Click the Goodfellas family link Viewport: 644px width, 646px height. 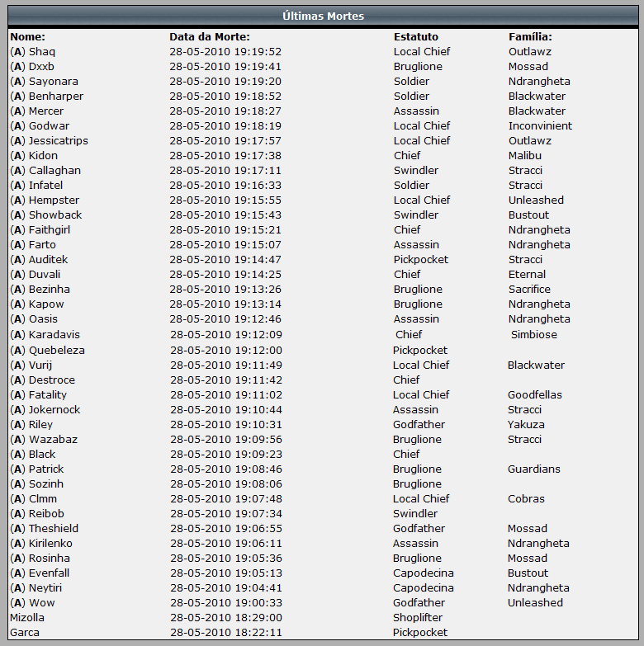534,395
